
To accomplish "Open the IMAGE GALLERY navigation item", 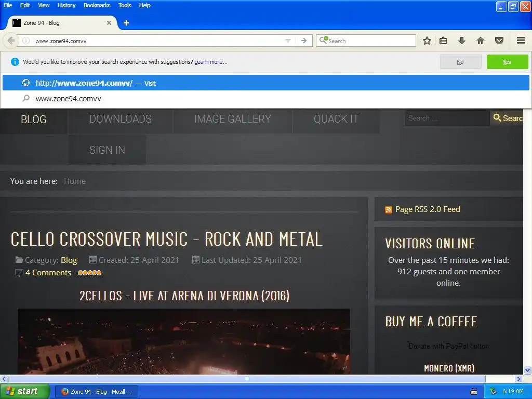I will click(x=233, y=119).
